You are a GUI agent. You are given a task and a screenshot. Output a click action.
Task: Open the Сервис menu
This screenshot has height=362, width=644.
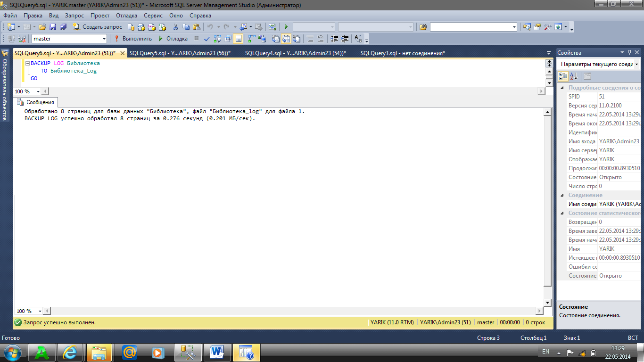[153, 16]
